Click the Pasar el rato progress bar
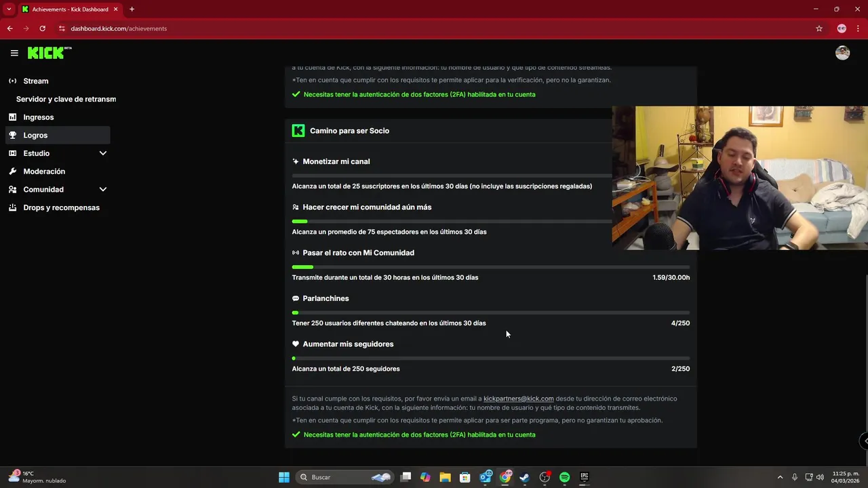 tap(491, 267)
